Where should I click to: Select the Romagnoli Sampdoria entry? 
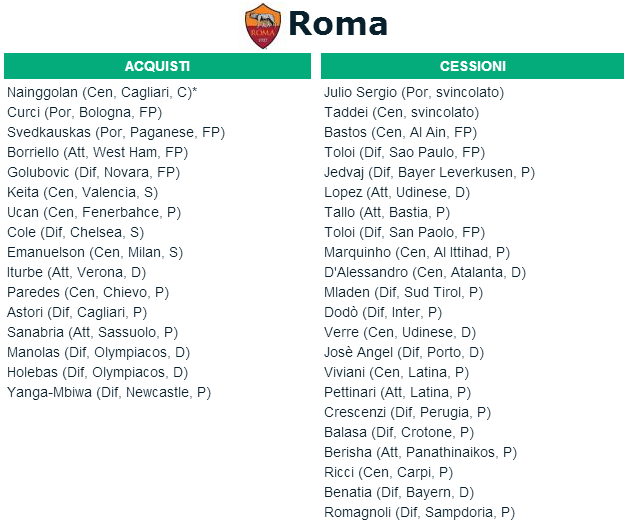coord(419,512)
